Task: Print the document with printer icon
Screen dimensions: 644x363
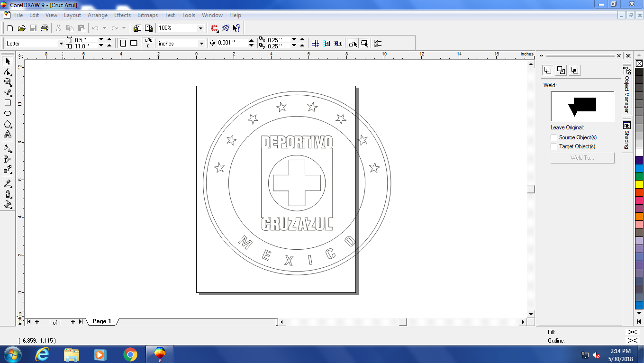Action: [45, 28]
